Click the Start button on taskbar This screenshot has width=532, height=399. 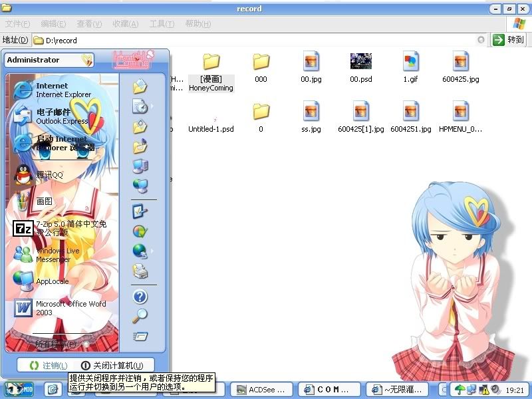pyautogui.click(x=19, y=389)
